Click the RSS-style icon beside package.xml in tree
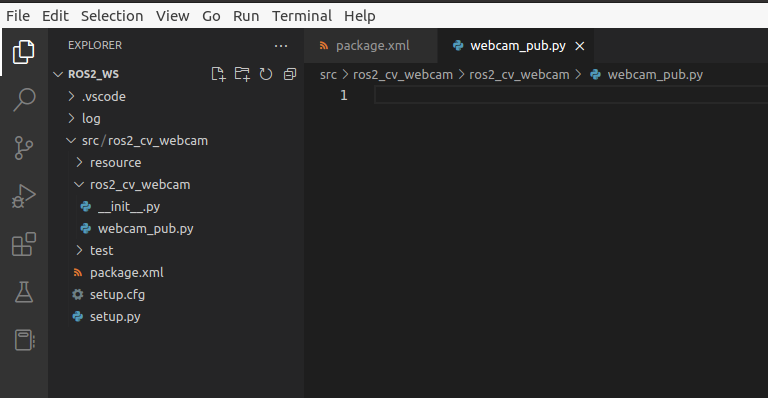Image resolution: width=768 pixels, height=398 pixels. click(x=77, y=272)
